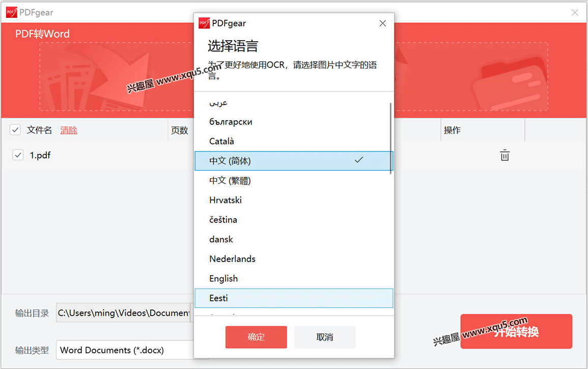Choose Eesti language entry

click(294, 298)
